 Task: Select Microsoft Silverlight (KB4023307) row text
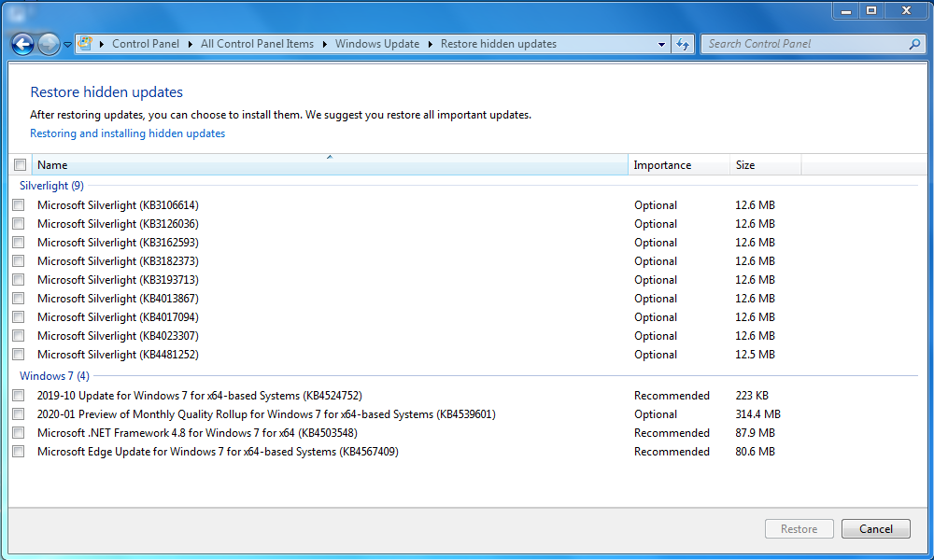[x=118, y=336]
